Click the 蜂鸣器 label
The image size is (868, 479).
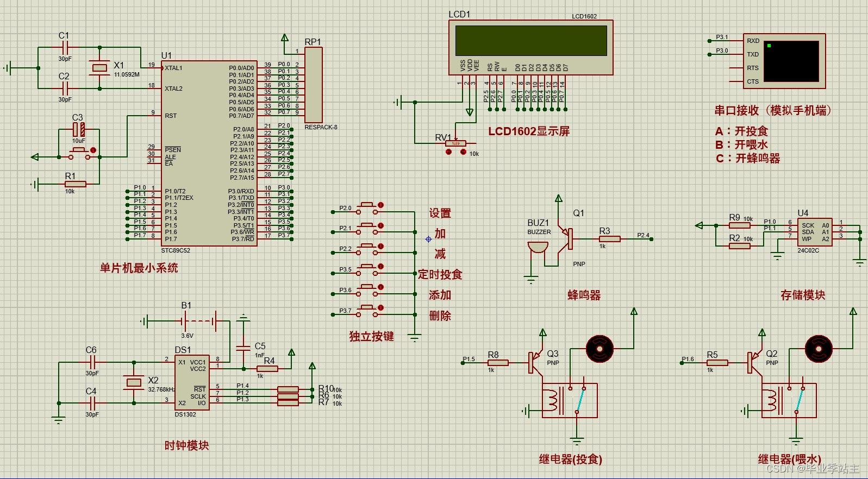pyautogui.click(x=584, y=295)
